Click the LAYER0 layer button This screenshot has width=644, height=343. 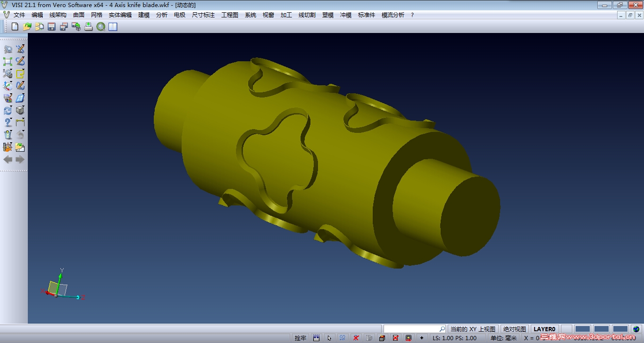click(545, 329)
